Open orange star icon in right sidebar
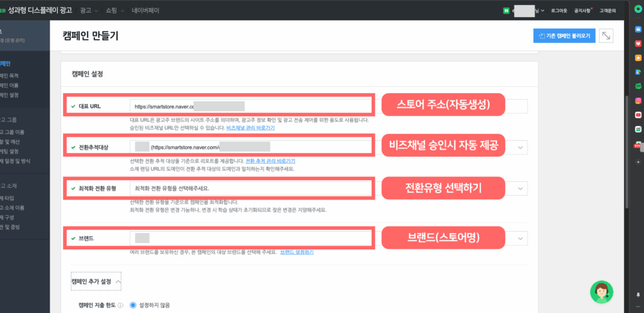 [x=638, y=57]
